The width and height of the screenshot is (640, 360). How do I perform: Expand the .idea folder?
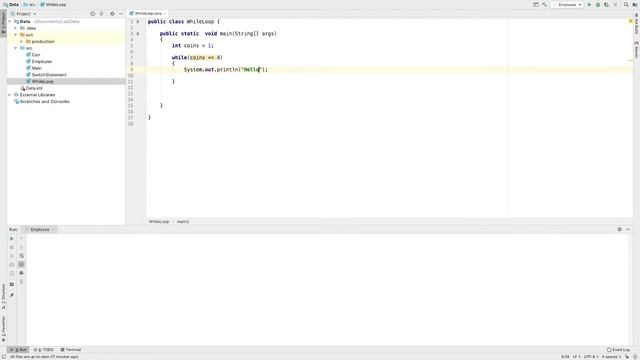coord(16,28)
